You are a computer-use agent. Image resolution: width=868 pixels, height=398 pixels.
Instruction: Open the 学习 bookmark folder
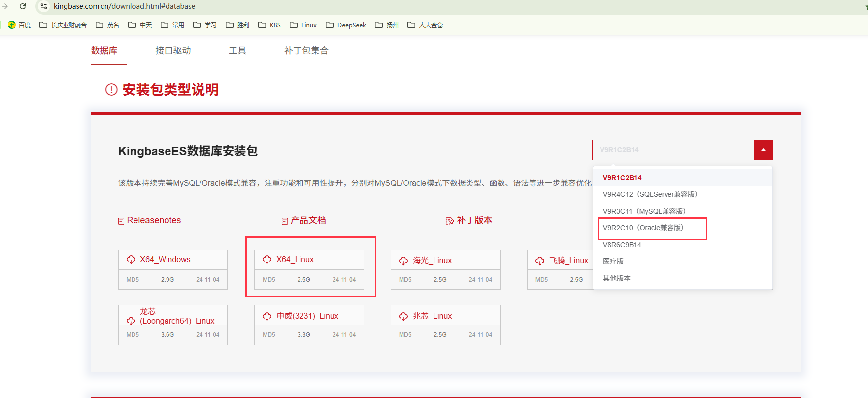[204, 25]
